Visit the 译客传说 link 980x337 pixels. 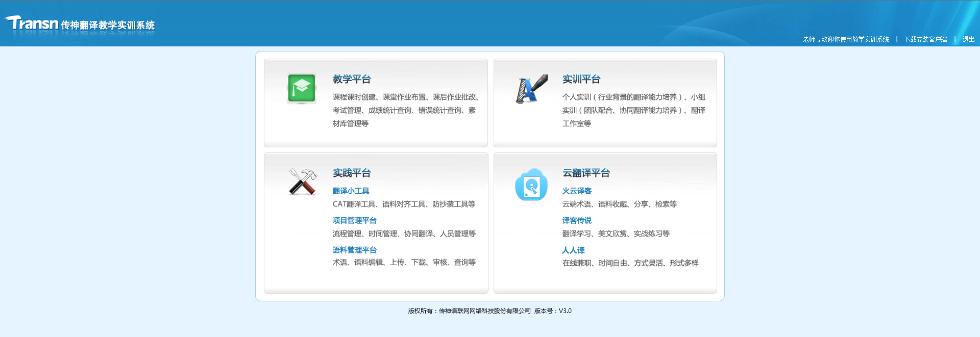[x=577, y=220]
